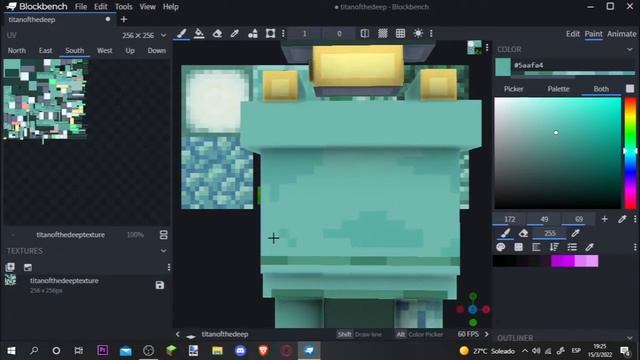The image size is (640, 360).
Task: Add a new project tab
Action: (124, 20)
